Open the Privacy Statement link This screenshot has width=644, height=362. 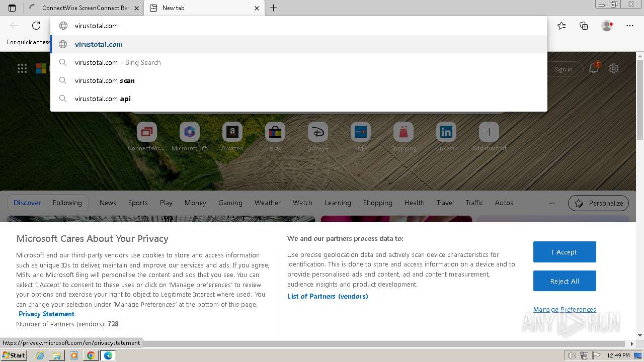[x=46, y=314]
